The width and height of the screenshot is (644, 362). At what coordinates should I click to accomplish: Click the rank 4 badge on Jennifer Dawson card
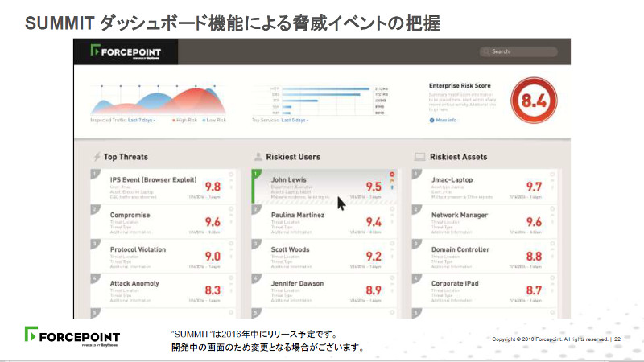[255, 278]
